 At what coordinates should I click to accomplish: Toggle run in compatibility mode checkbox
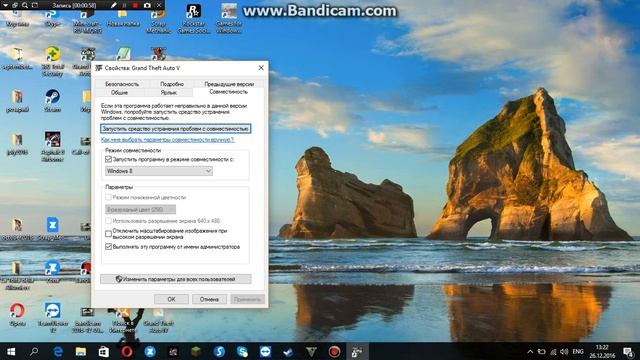pyautogui.click(x=108, y=159)
